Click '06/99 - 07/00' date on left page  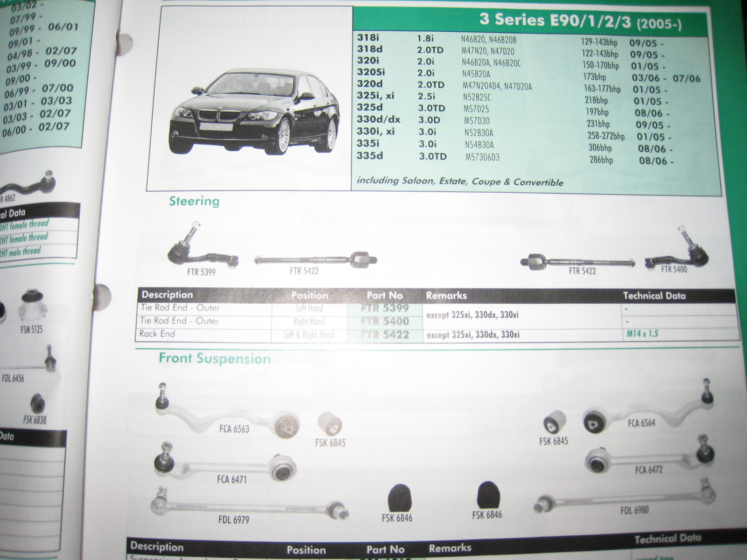pyautogui.click(x=39, y=91)
